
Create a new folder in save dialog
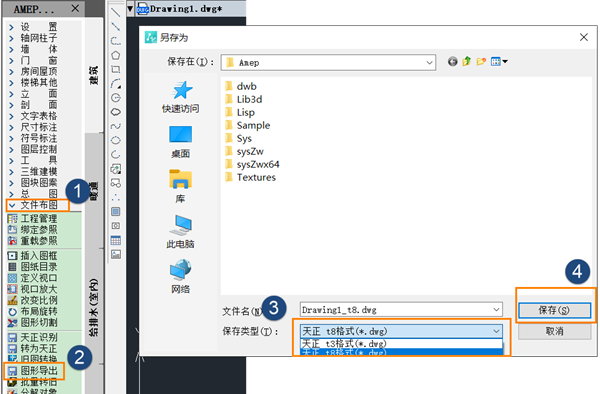tap(481, 62)
